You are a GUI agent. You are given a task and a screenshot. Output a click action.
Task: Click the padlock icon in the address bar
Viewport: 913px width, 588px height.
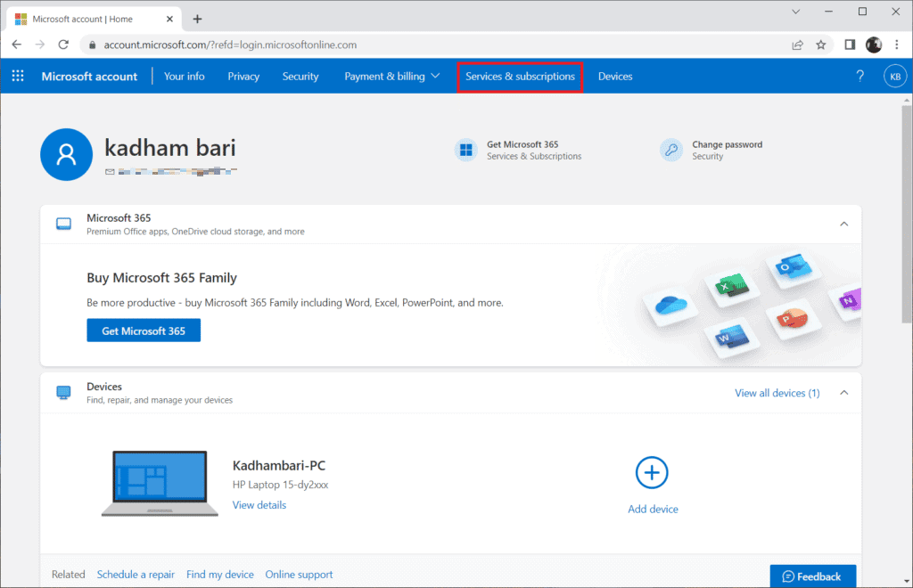pyautogui.click(x=91, y=44)
